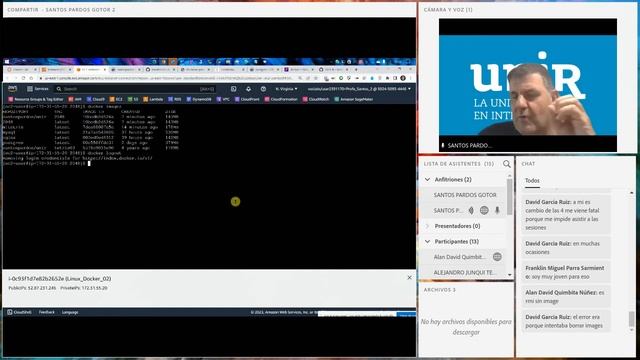Click message 'el error era porque intentaba borrar images'
Screen dimensions: 640x360
tap(566, 321)
